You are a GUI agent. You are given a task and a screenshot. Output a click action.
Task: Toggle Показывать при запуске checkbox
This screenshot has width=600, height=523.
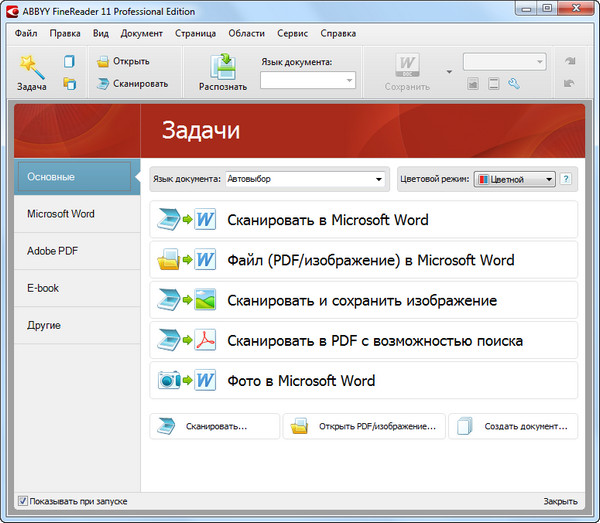pyautogui.click(x=23, y=501)
